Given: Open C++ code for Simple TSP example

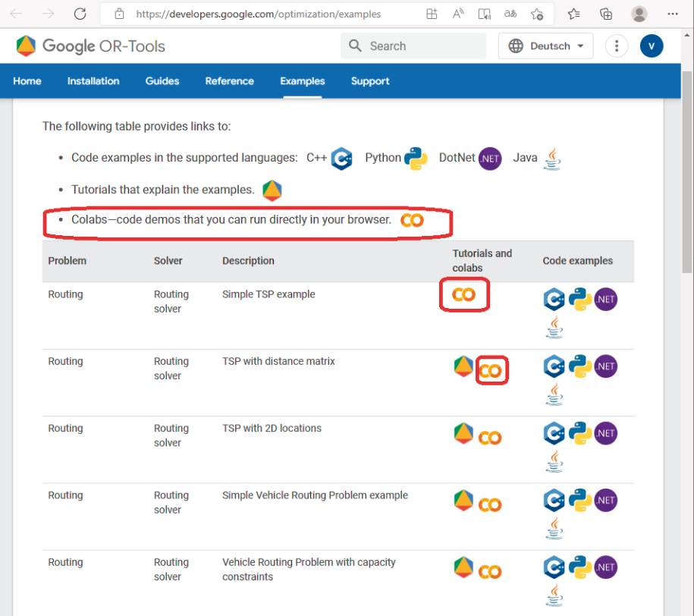Looking at the screenshot, I should pos(554,299).
